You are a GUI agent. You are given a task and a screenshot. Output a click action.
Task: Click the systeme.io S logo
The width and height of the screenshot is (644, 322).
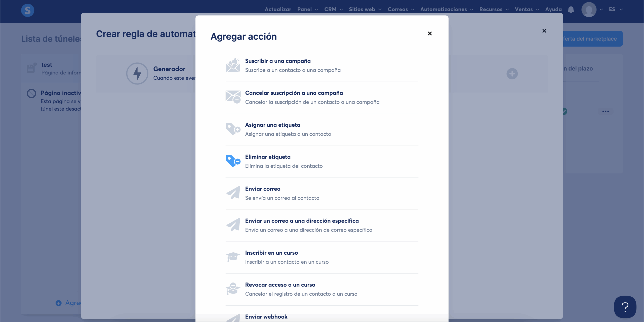click(28, 10)
